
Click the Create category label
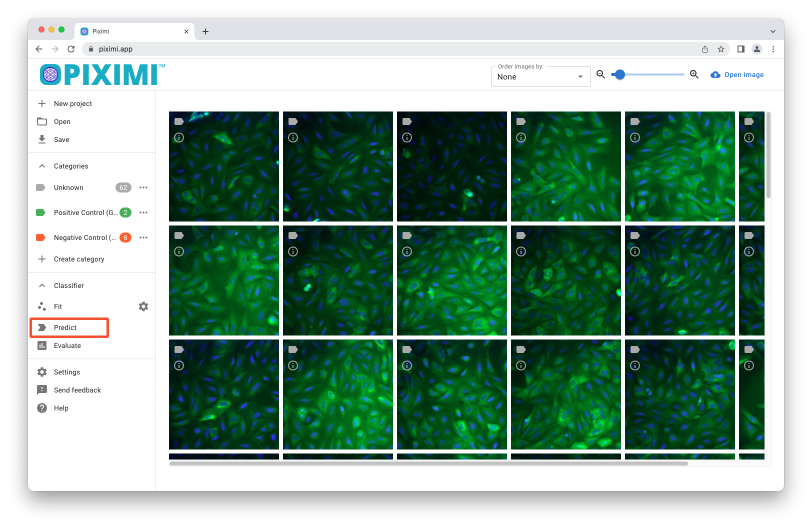[x=79, y=259]
